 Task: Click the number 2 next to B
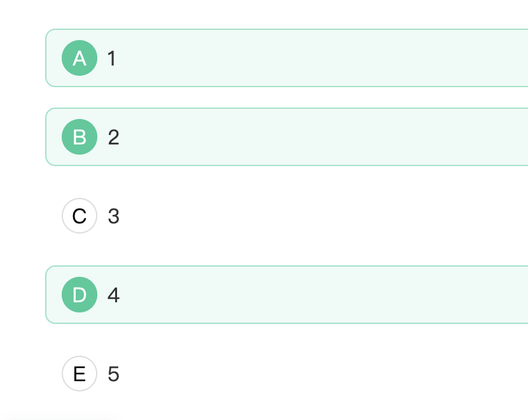[113, 137]
